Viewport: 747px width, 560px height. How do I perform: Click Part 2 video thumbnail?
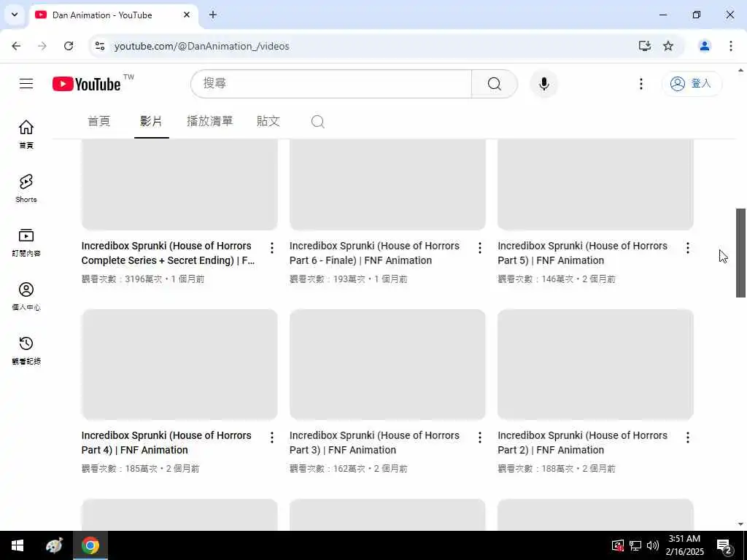coord(595,365)
